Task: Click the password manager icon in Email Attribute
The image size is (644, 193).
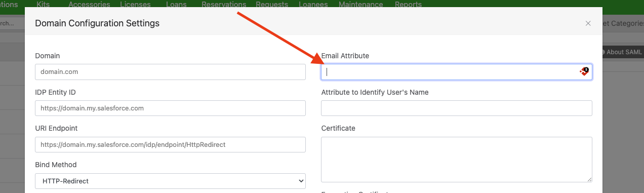Action: point(584,72)
